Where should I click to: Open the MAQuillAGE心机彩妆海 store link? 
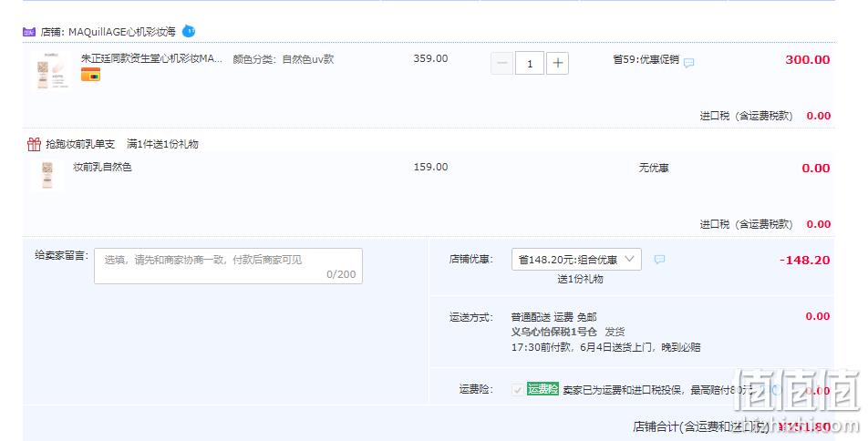point(122,32)
